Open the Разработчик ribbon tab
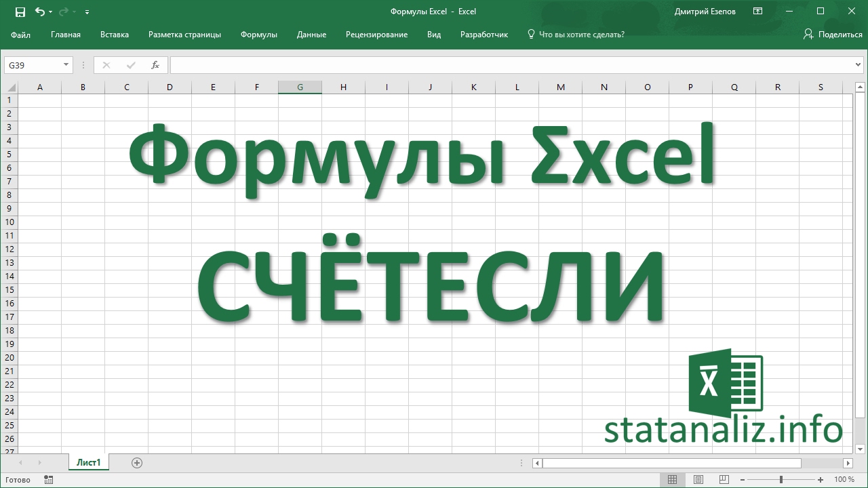This screenshot has width=868, height=488. click(484, 35)
